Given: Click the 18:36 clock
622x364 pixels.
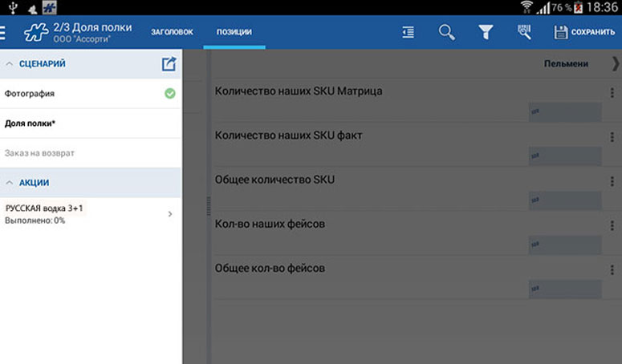Looking at the screenshot, I should point(602,7).
